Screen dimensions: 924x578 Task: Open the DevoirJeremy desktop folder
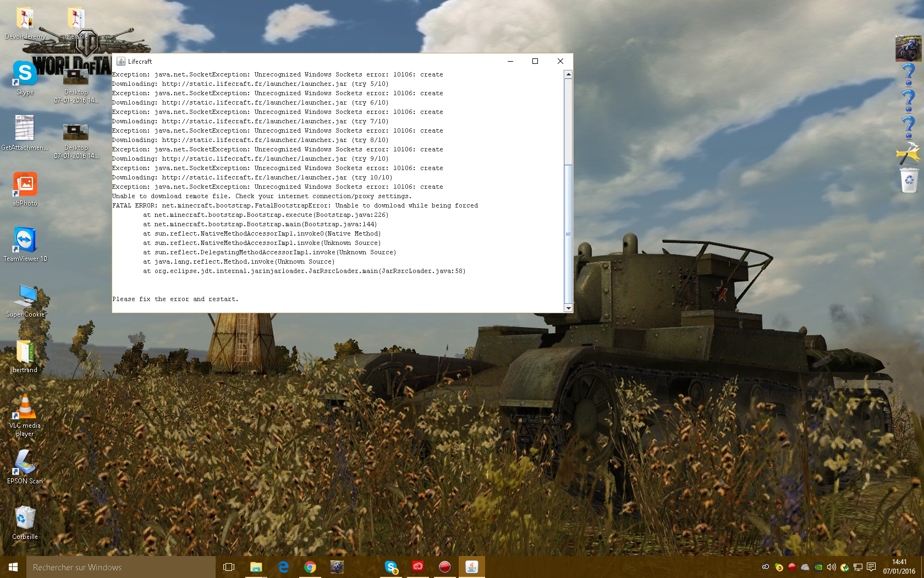click(x=25, y=23)
